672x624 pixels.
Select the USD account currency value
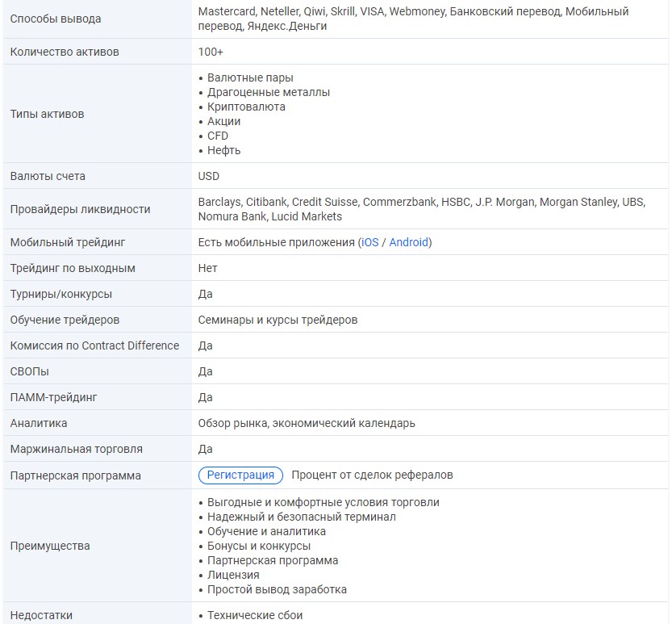tap(209, 176)
